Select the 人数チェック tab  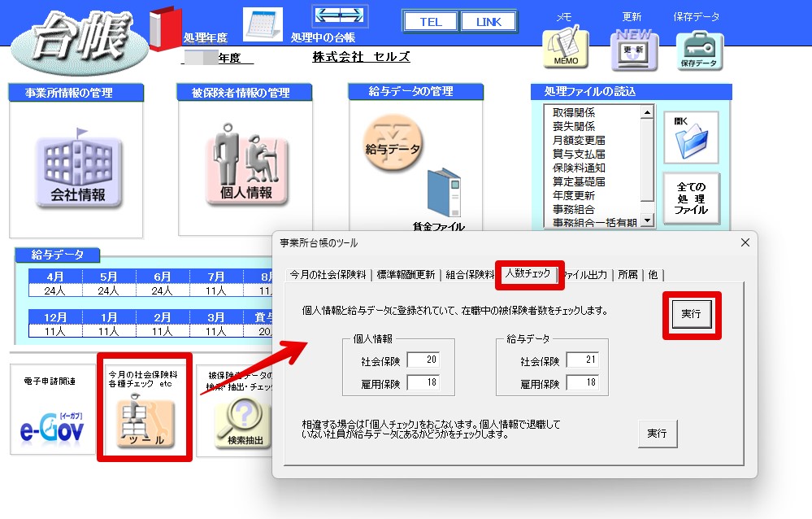pos(528,273)
